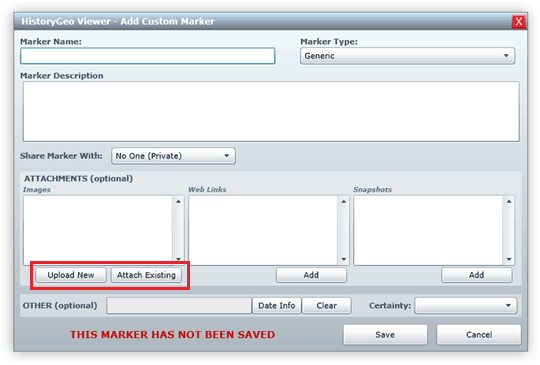Viewport: 540px width, 365px height.
Task: Click inside the Marker Description text area
Action: [x=271, y=111]
